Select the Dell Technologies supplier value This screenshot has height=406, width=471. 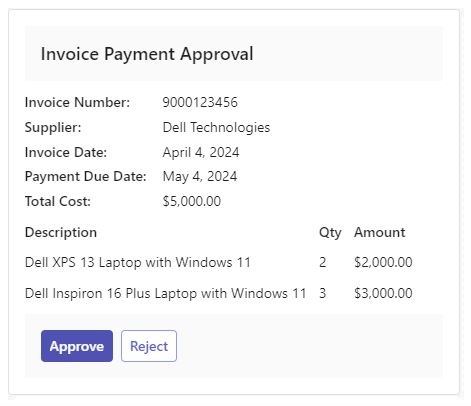(216, 127)
